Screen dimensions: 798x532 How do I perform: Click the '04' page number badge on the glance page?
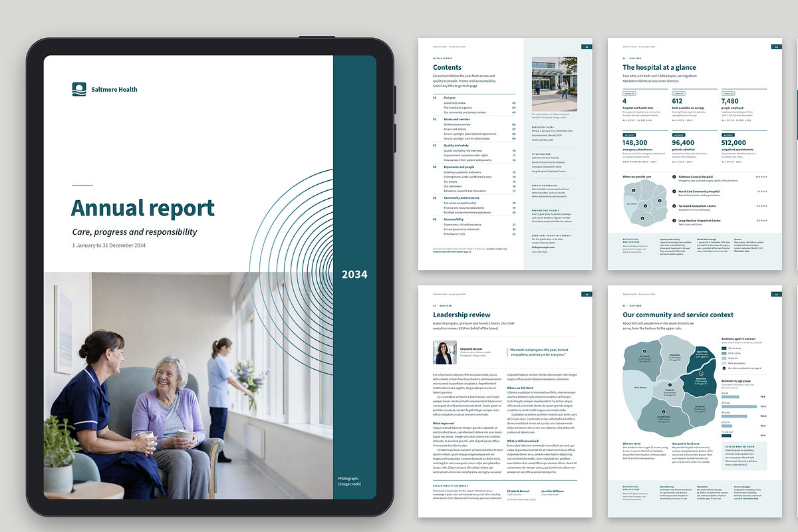coord(777,47)
